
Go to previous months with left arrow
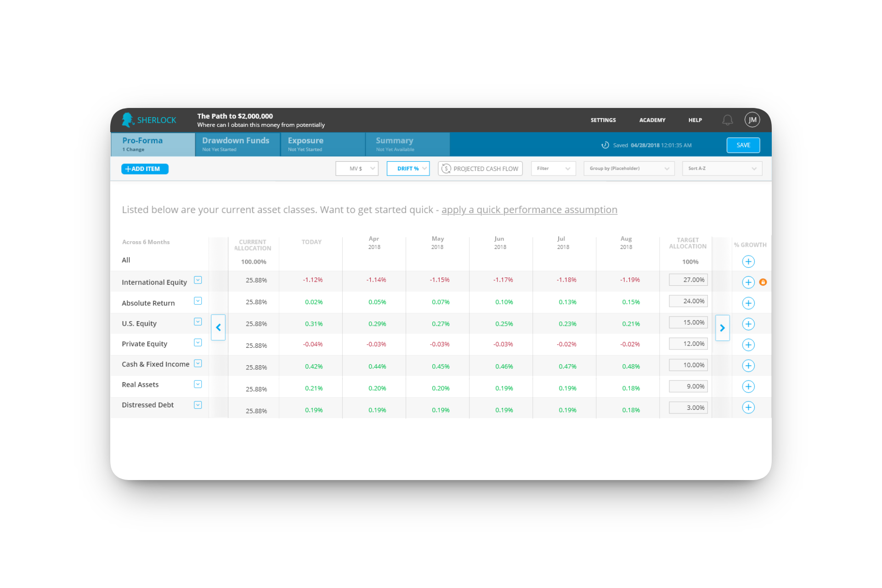click(x=218, y=328)
